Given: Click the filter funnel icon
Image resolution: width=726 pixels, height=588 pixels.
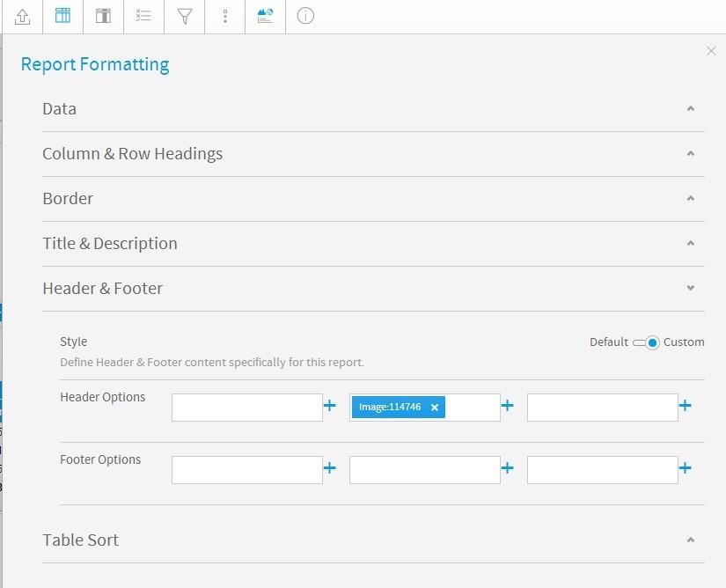Looking at the screenshot, I should [x=184, y=16].
